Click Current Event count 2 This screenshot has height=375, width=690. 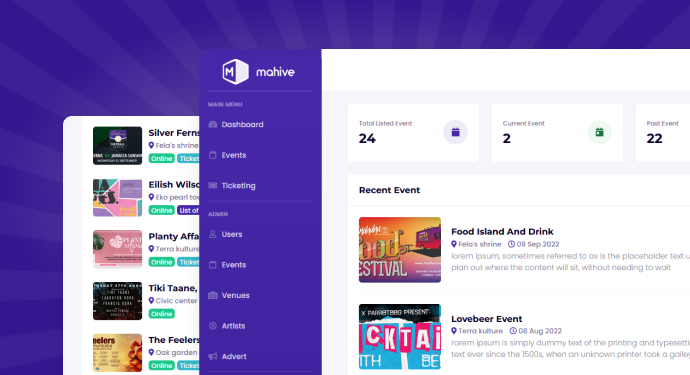click(x=506, y=139)
